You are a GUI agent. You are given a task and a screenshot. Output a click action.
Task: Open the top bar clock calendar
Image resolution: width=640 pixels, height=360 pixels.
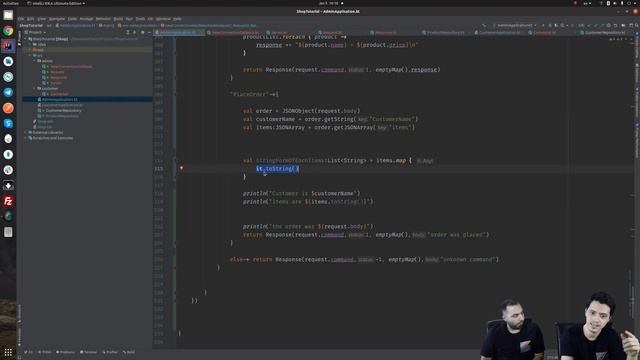pos(329,3)
